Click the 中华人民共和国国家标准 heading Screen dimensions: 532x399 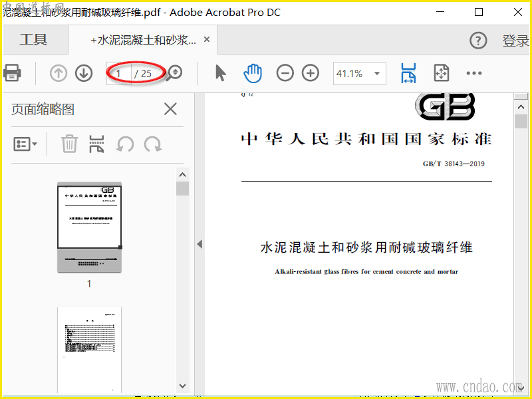[366, 139]
